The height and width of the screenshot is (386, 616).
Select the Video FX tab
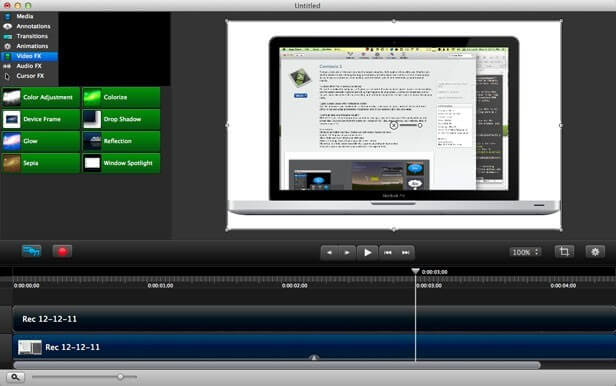point(29,56)
